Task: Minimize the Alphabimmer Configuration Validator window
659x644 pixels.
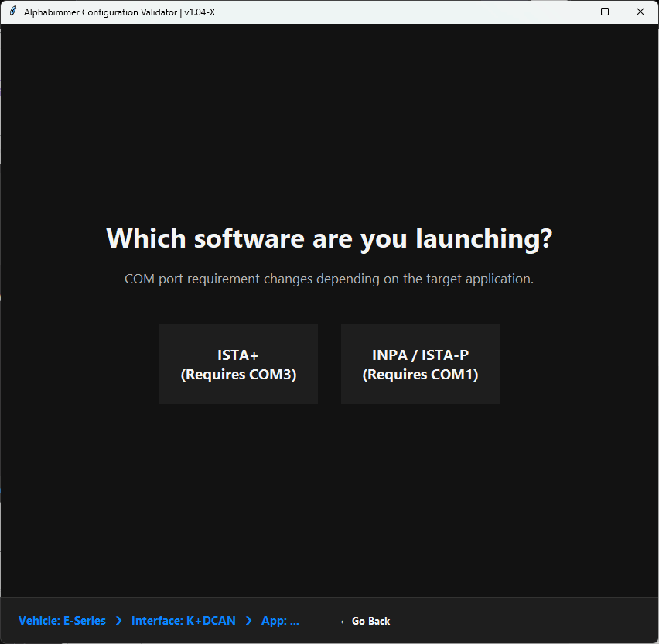Action: pyautogui.click(x=570, y=12)
